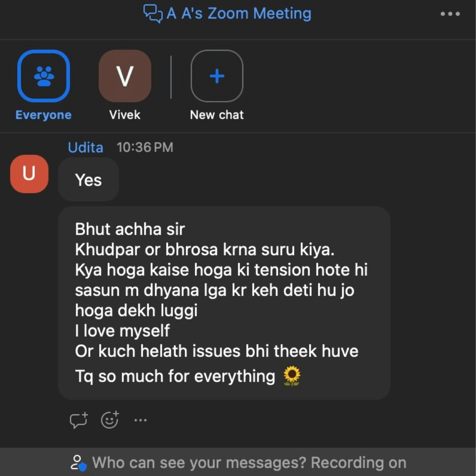Open "Who can see your messages?" link
The image size is (476, 476).
tap(199, 463)
